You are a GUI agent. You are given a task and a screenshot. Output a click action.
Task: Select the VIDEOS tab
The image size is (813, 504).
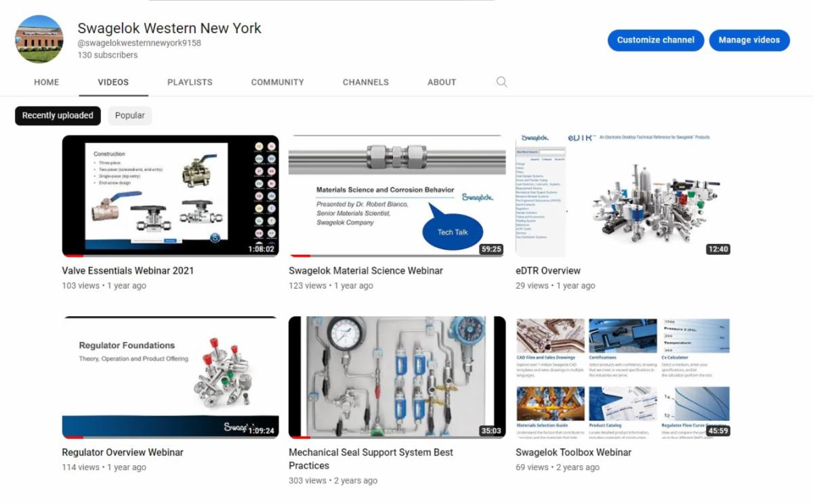coord(113,82)
